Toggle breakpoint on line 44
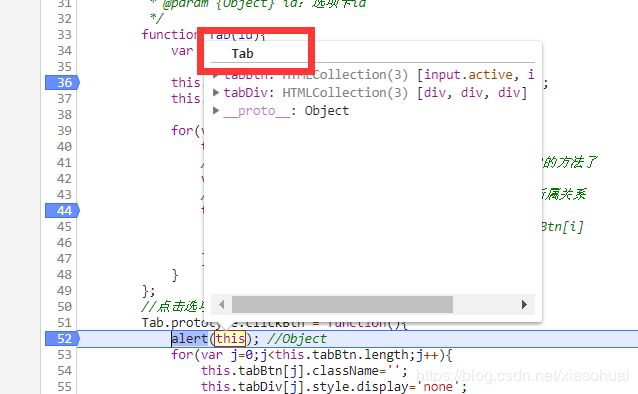Viewport: 638px width, 394px height. [62, 211]
